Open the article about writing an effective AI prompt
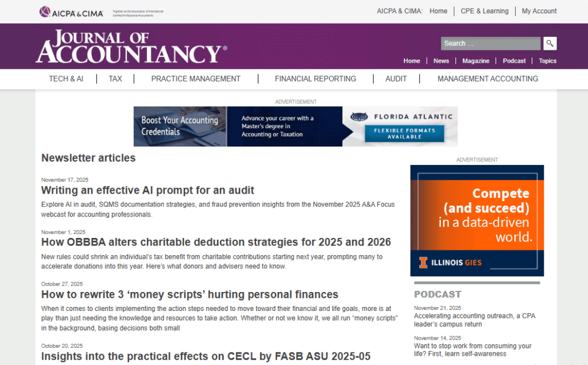 point(147,190)
